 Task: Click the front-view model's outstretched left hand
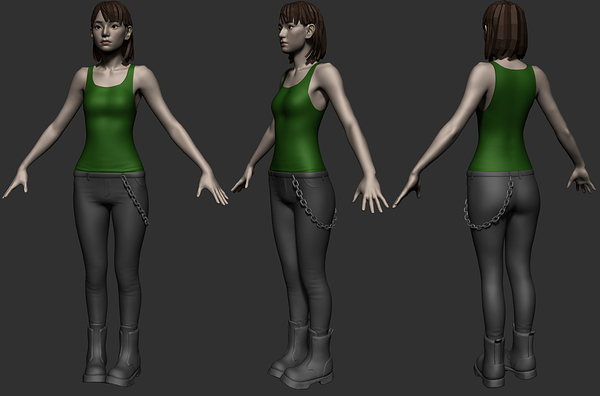point(212,187)
